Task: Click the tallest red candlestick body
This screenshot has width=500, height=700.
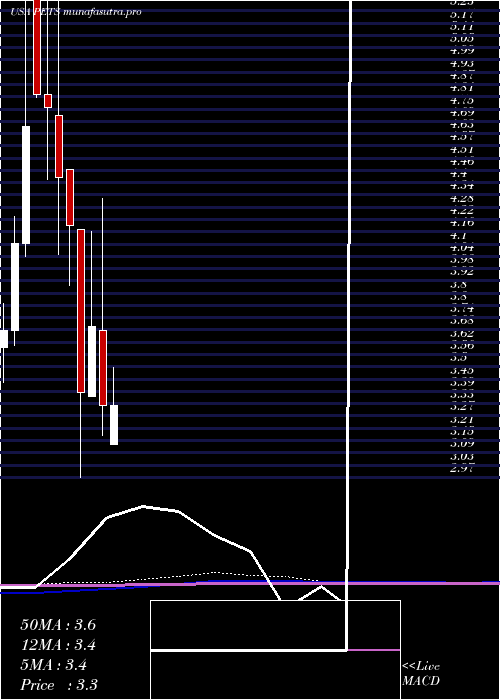Action: click(x=81, y=311)
